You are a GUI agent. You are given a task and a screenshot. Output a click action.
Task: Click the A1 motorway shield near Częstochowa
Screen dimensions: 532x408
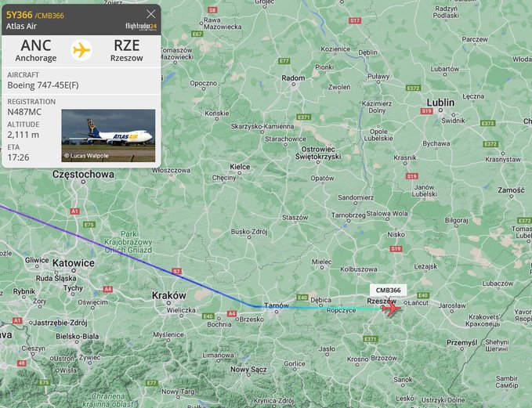coord(74,211)
